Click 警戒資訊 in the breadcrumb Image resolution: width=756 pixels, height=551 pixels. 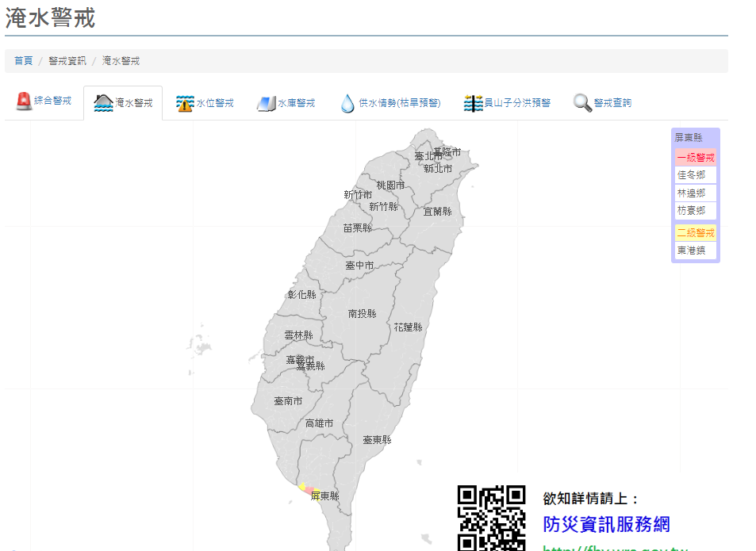point(67,61)
